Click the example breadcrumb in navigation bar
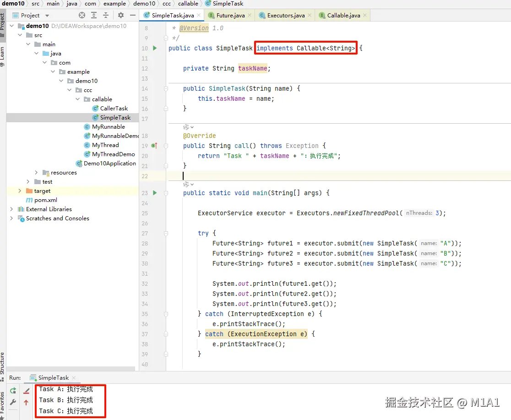 114,4
